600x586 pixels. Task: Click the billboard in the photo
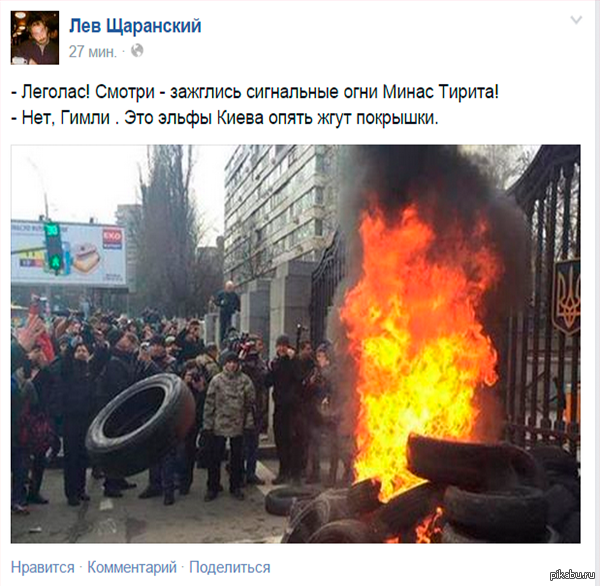(x=68, y=252)
